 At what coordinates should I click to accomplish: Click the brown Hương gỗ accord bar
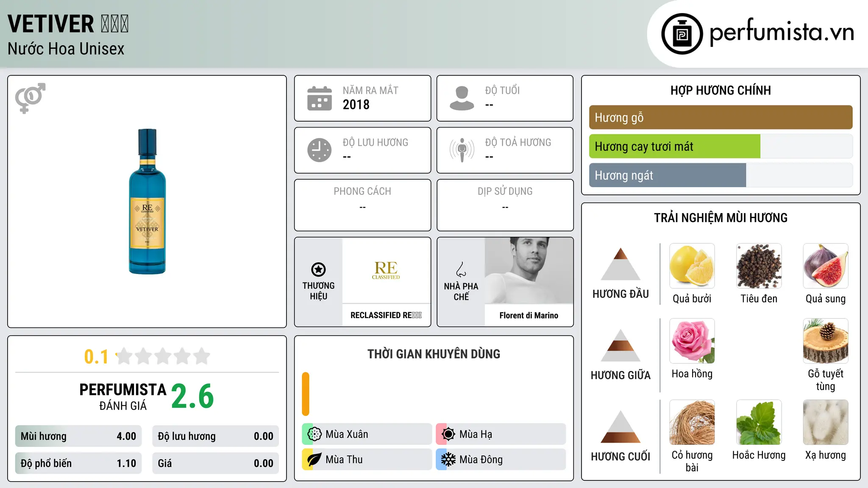[x=721, y=117]
